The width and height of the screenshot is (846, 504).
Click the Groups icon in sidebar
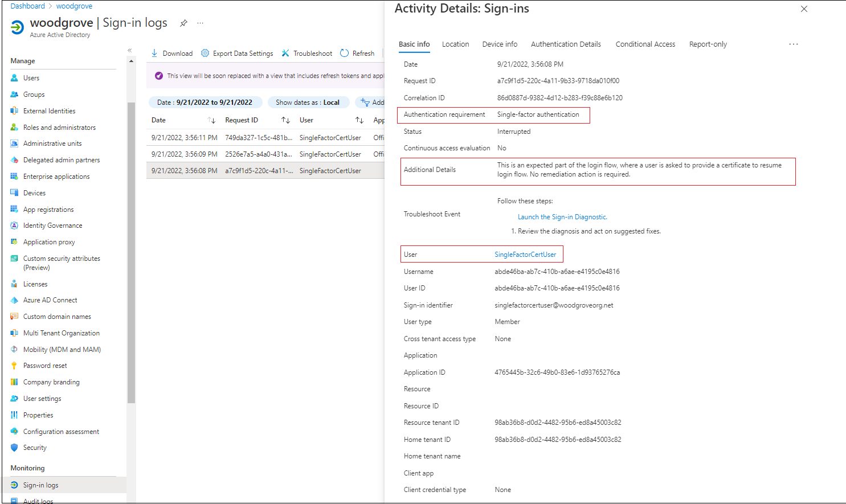tap(14, 95)
